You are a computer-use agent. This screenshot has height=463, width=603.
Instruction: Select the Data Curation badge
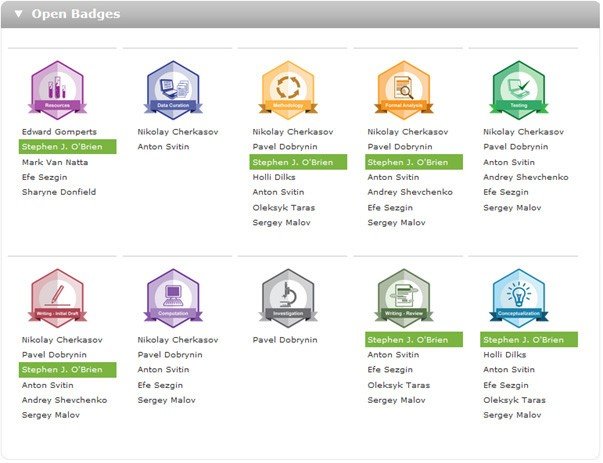tap(173, 88)
